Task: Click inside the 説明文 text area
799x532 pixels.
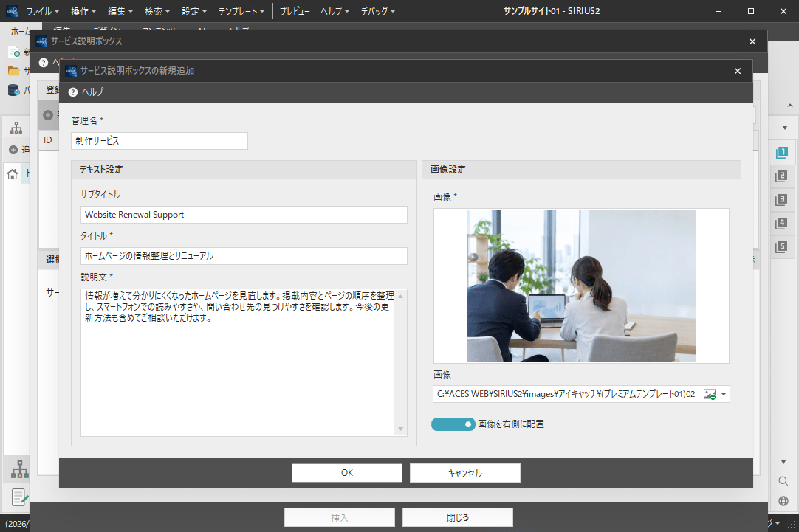Action: [x=238, y=362]
